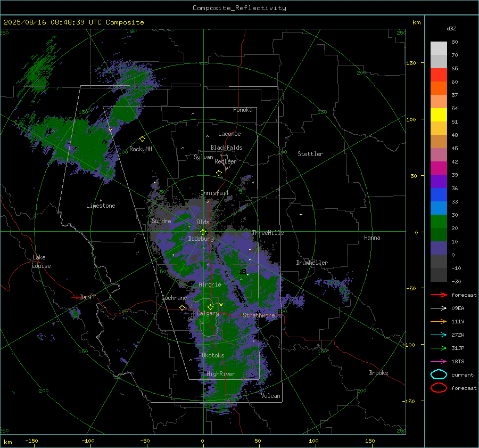This screenshot has width=479, height=448.
Task: Click the white 09EA arrow legend icon
Action: [439, 308]
